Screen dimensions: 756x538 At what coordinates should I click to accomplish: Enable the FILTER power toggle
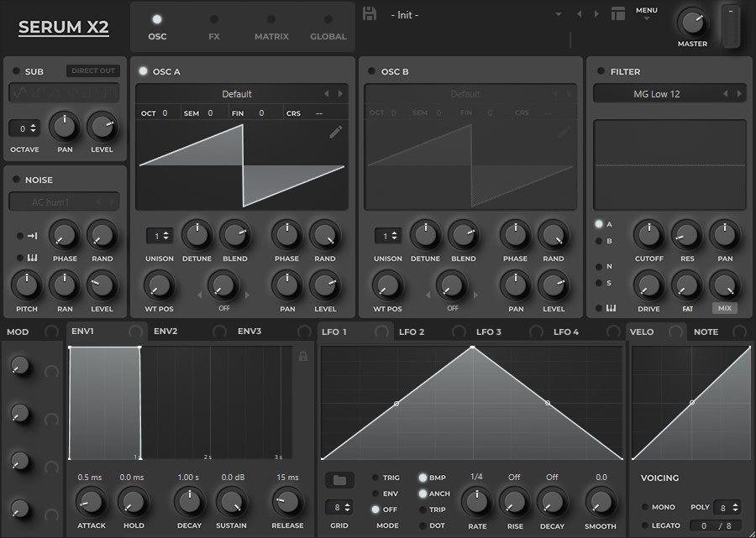point(601,71)
